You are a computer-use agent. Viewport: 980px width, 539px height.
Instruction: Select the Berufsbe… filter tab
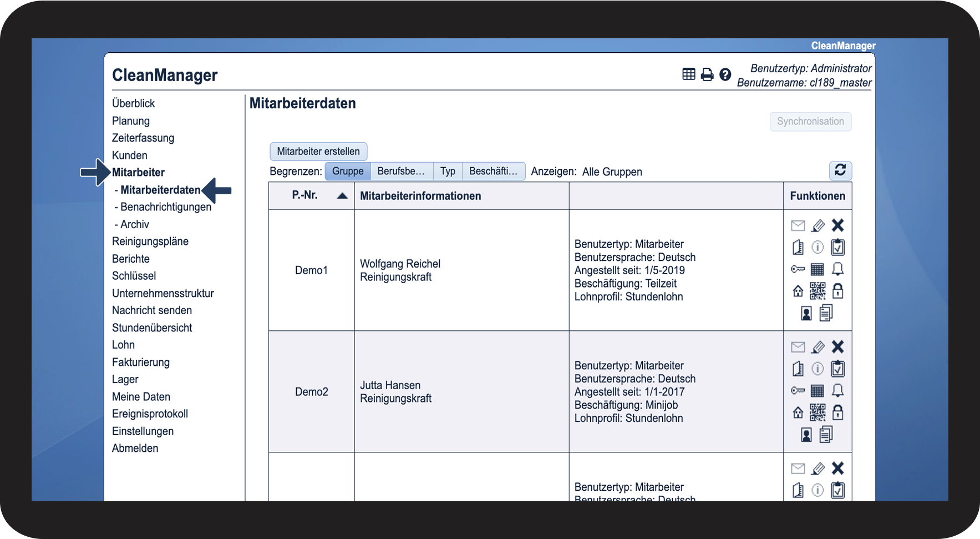[401, 171]
